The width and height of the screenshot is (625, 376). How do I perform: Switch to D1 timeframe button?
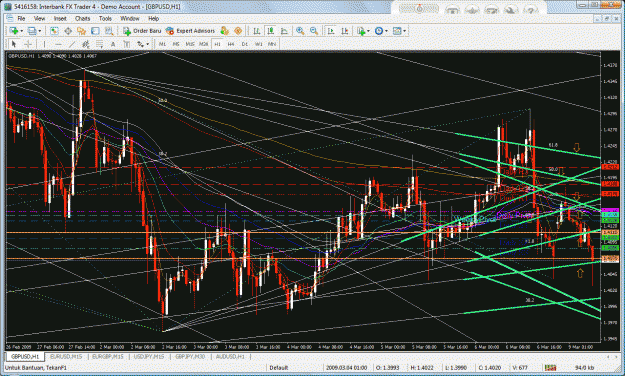point(245,44)
